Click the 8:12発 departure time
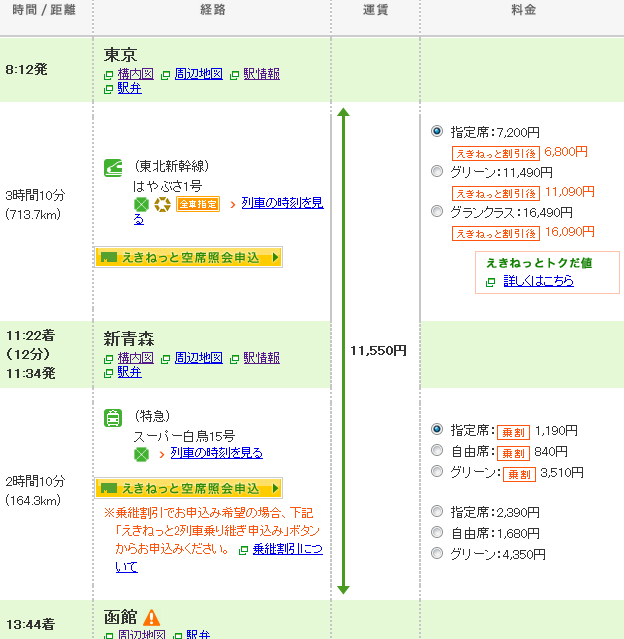This screenshot has height=639, width=624. point(26,69)
